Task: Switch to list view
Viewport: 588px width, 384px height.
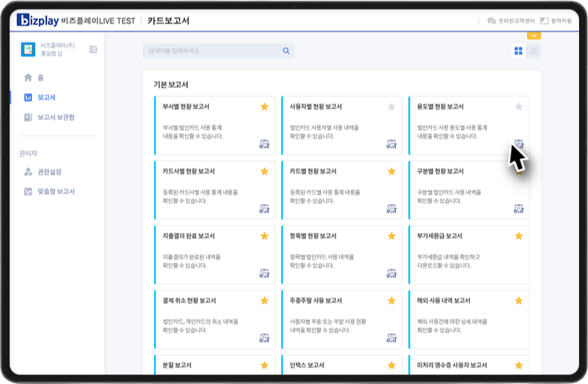Action: coord(534,51)
